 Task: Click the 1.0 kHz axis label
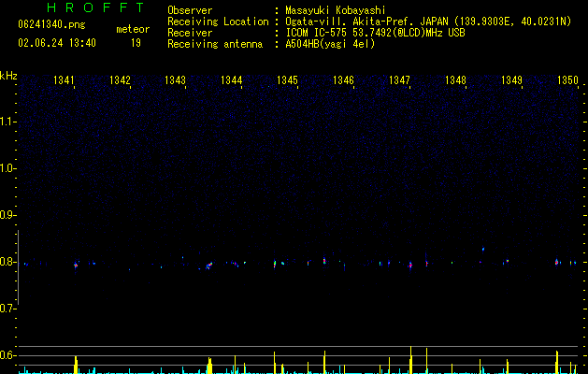tap(8, 168)
